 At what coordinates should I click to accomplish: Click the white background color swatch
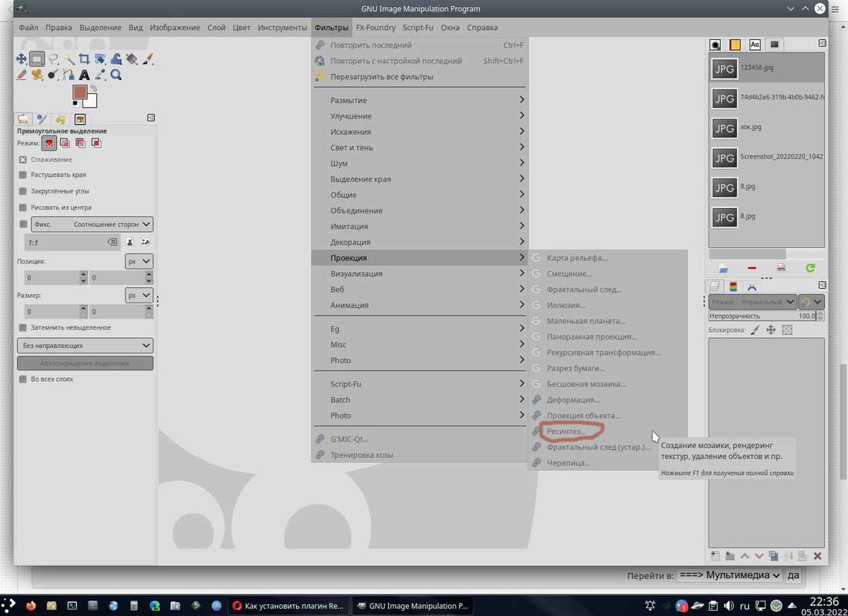coord(91,101)
